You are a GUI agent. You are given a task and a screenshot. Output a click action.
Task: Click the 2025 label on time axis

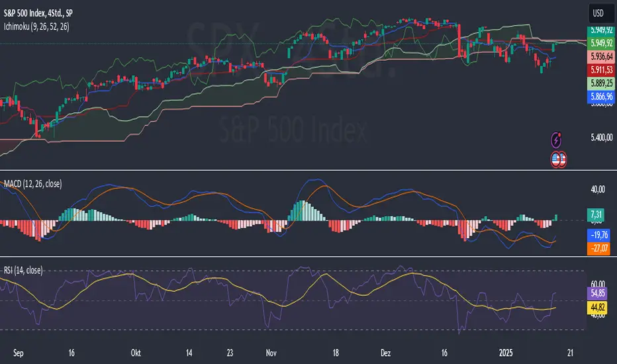click(x=506, y=353)
